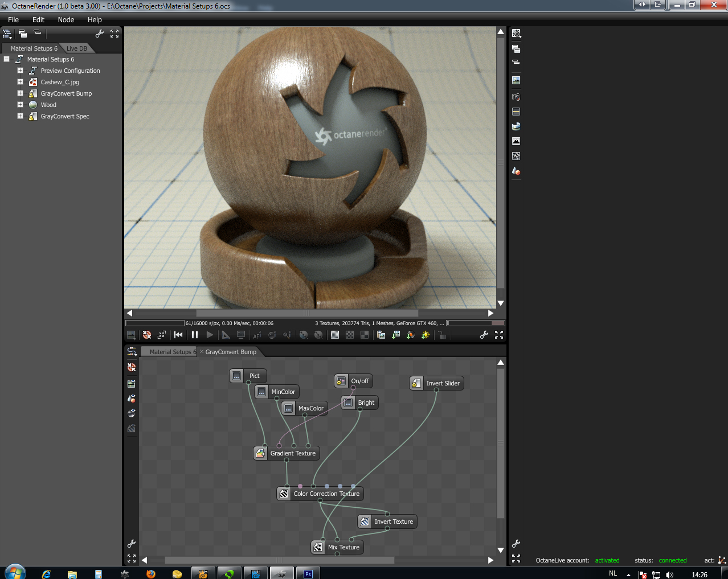Select the Invert Slider node
728x579 pixels.
click(x=437, y=383)
